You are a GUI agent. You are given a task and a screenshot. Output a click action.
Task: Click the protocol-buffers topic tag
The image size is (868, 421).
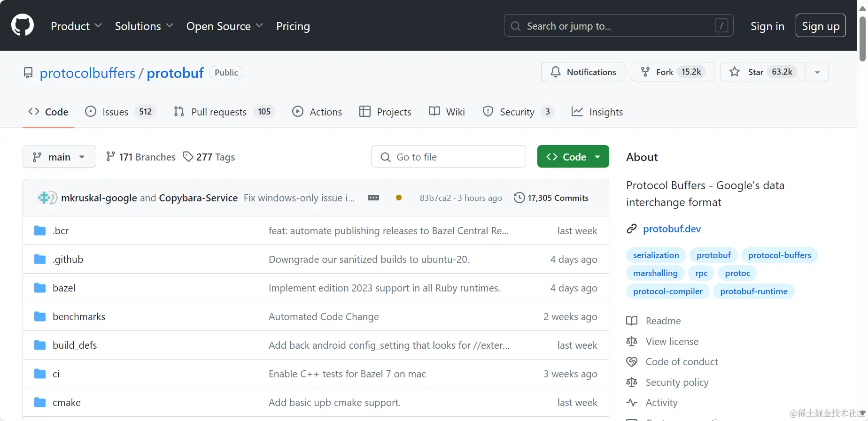pos(780,255)
